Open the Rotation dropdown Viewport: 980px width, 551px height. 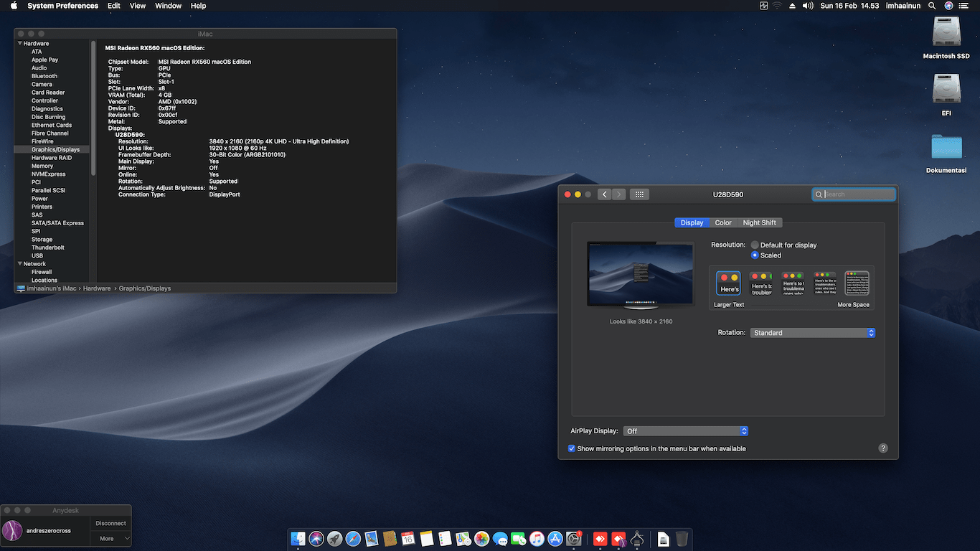(813, 333)
